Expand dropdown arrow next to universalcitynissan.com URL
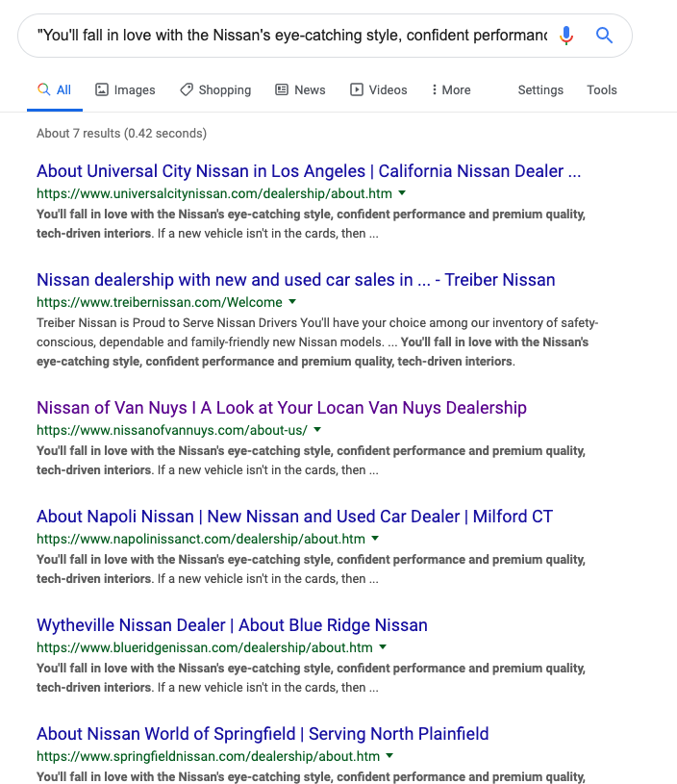The width and height of the screenshot is (677, 784). (402, 193)
